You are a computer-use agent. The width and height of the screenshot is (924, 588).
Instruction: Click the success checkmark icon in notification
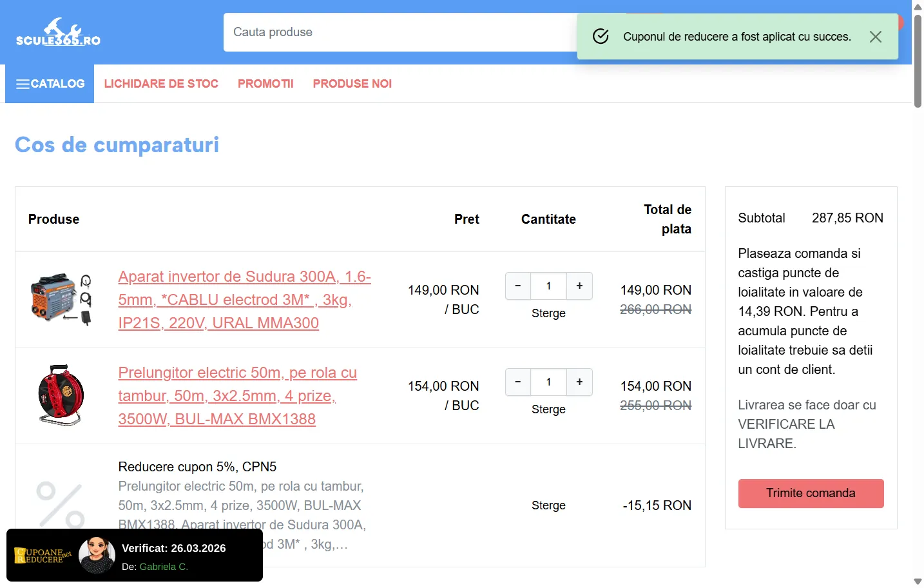pyautogui.click(x=601, y=37)
